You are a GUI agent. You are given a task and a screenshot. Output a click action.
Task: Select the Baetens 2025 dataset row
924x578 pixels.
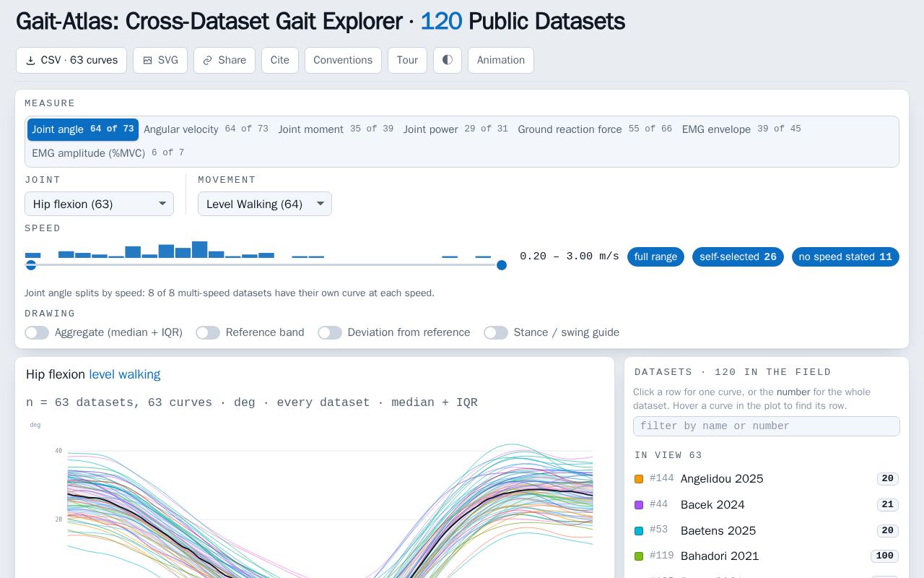point(767,531)
